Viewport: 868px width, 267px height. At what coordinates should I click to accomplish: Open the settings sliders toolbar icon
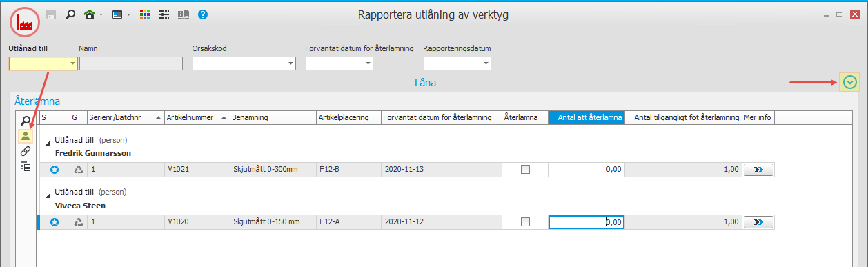(x=164, y=14)
